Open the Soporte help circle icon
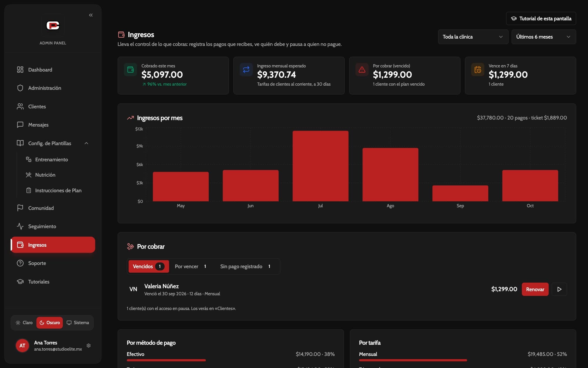The image size is (588, 368). pos(20,263)
